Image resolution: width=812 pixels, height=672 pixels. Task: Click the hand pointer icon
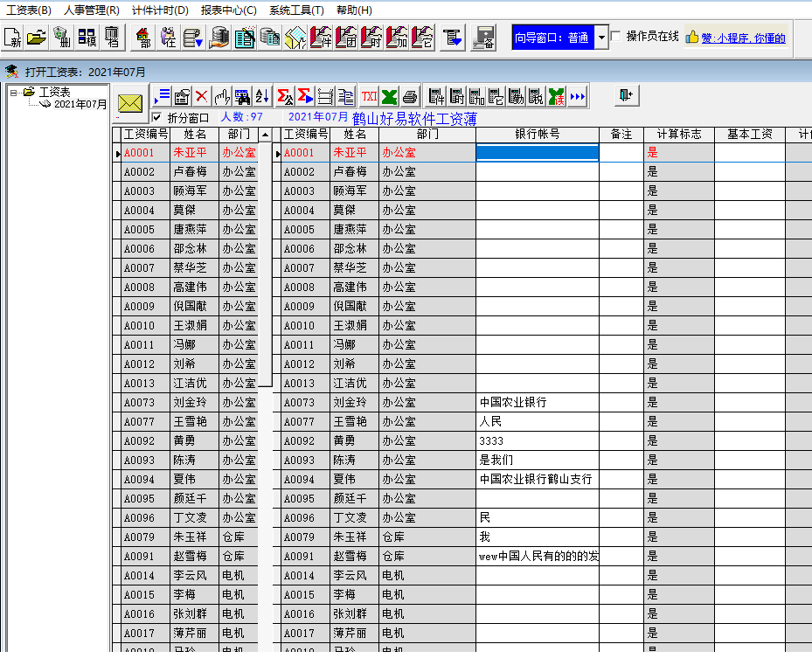point(222,96)
